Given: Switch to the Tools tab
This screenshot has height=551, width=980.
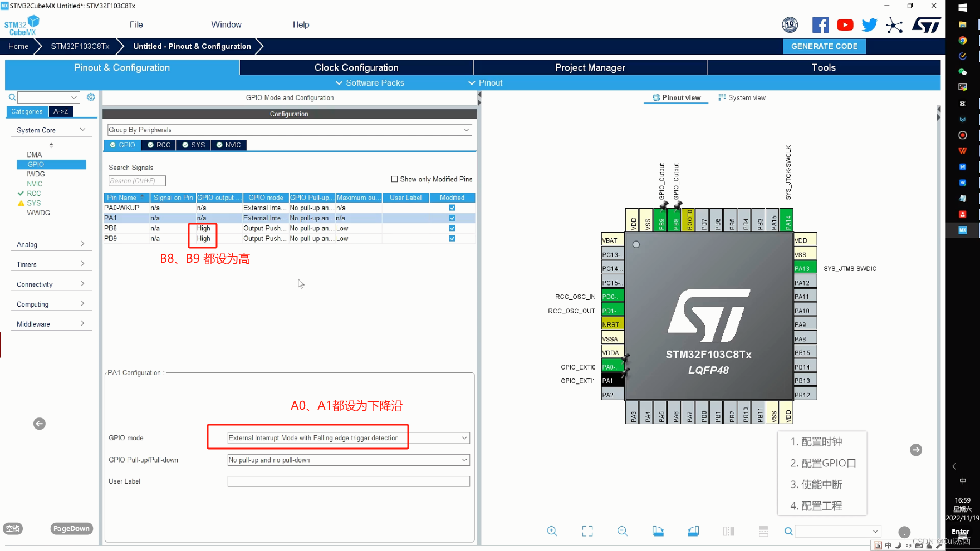Looking at the screenshot, I should [824, 67].
